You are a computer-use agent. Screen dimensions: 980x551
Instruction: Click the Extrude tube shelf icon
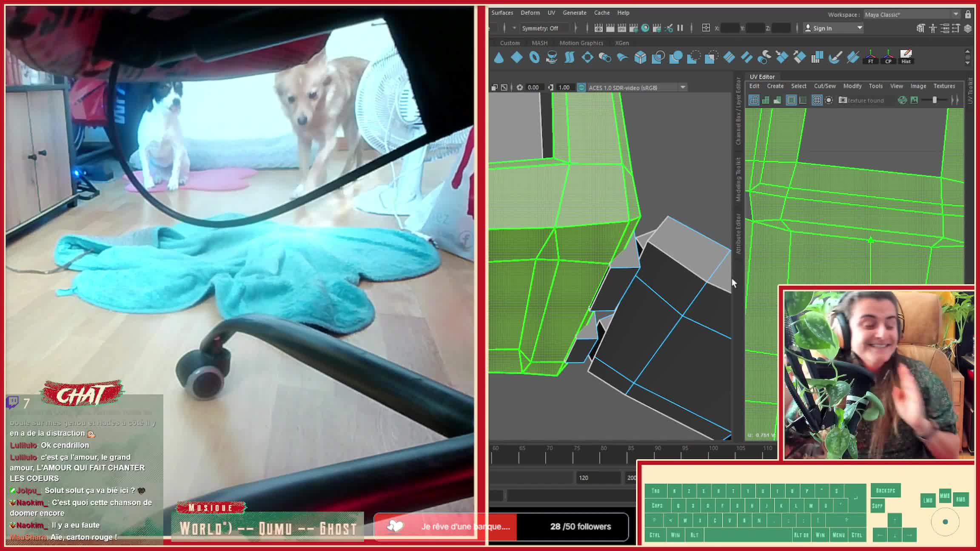coord(605,57)
